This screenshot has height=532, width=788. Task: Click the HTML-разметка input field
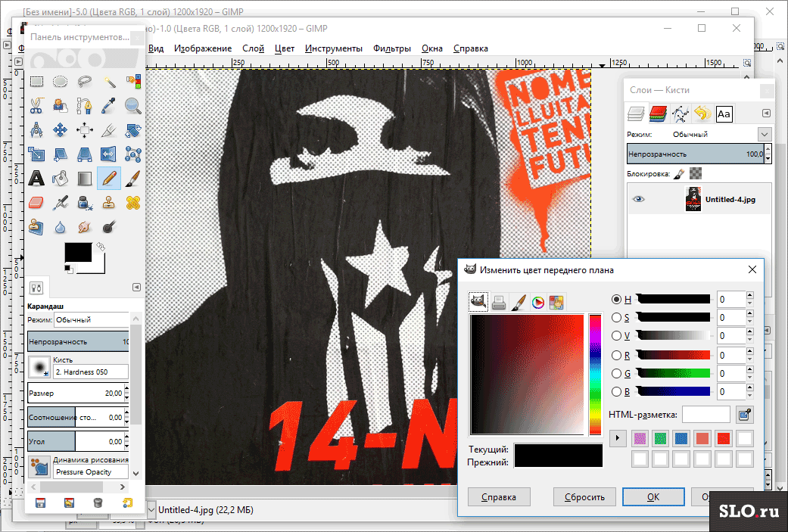(705, 414)
